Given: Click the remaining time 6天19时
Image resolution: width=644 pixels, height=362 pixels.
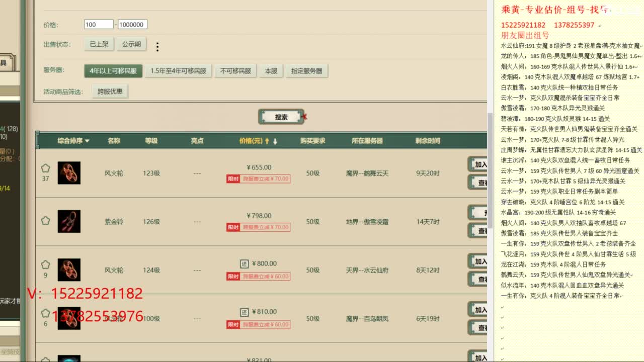Looking at the screenshot, I should tap(428, 319).
